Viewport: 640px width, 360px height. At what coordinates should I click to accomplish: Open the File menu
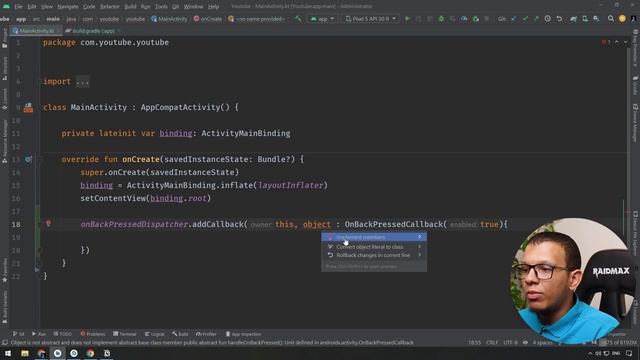[x=19, y=7]
